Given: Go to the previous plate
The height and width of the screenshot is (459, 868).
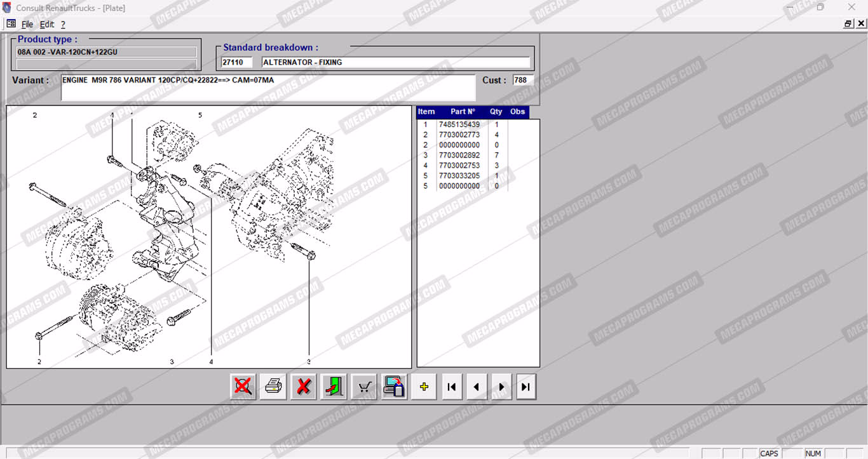Looking at the screenshot, I should (x=477, y=387).
